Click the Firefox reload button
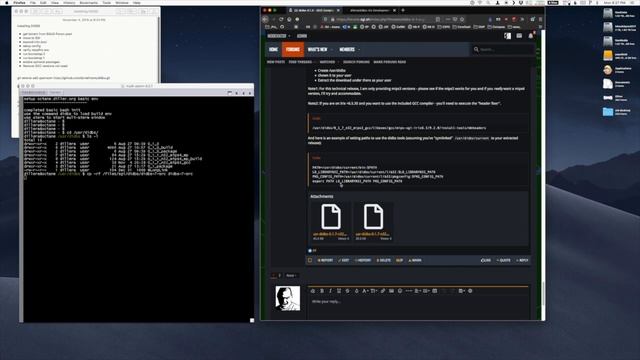 [x=281, y=19]
